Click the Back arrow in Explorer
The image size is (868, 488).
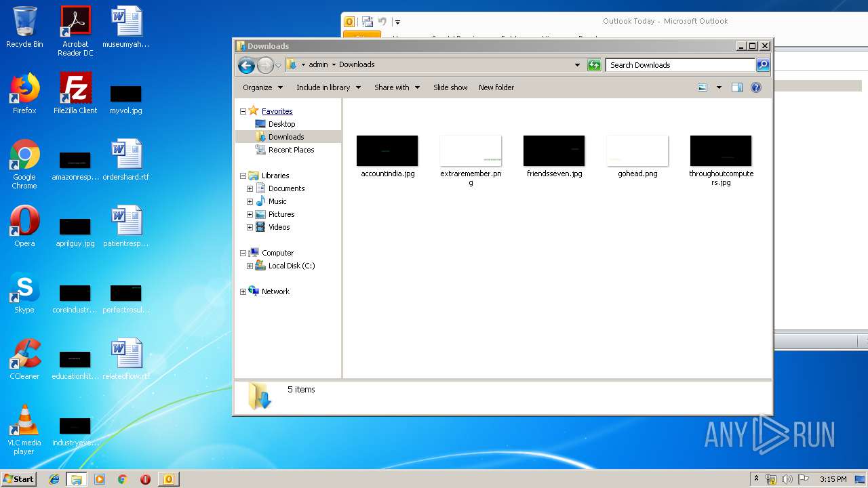pyautogui.click(x=246, y=65)
